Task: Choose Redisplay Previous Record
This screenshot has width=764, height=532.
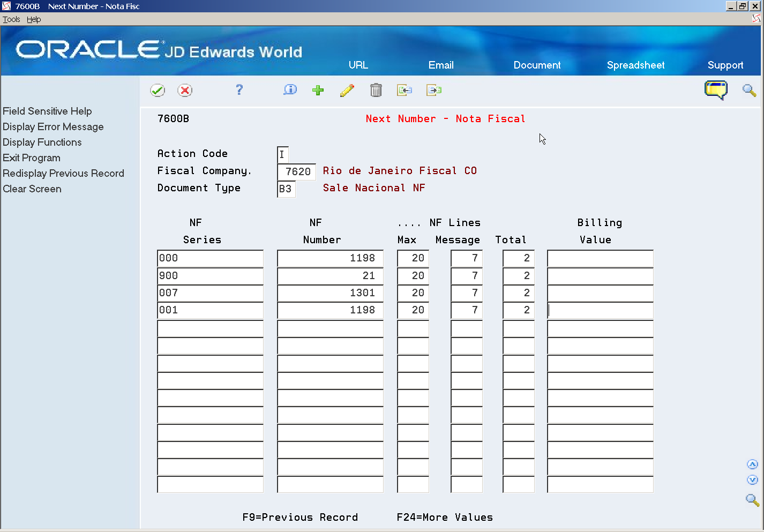Action: pos(63,173)
